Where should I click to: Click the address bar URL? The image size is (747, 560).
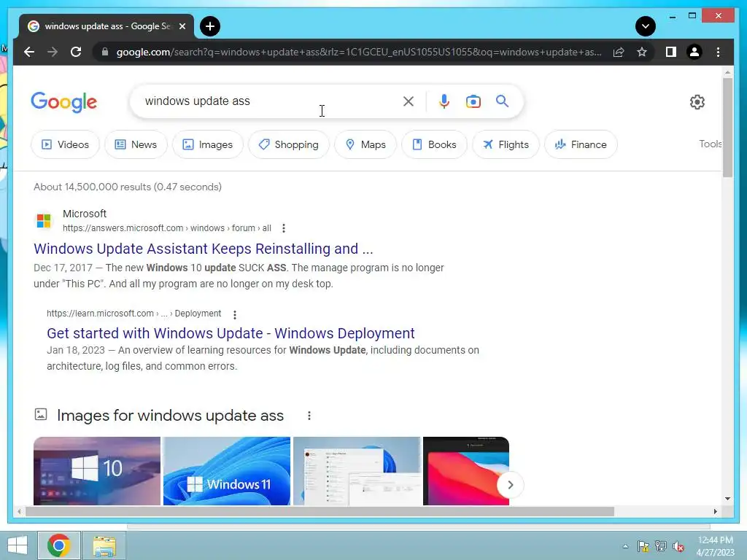click(x=359, y=52)
